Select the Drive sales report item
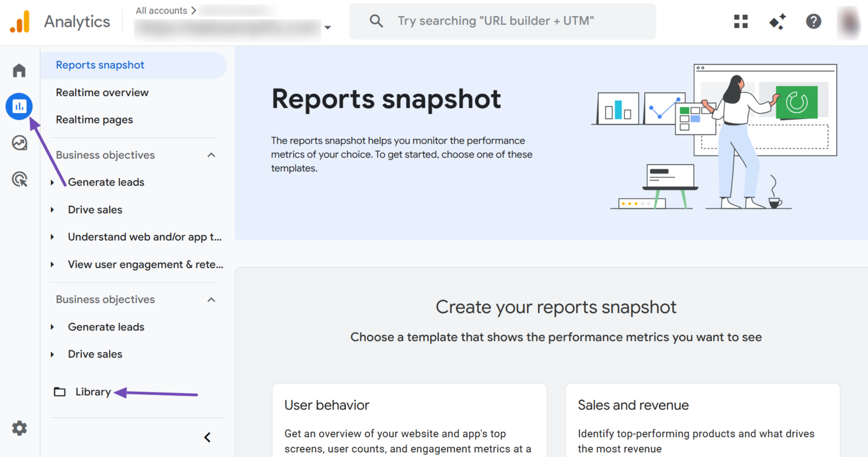The height and width of the screenshot is (457, 868). click(95, 210)
